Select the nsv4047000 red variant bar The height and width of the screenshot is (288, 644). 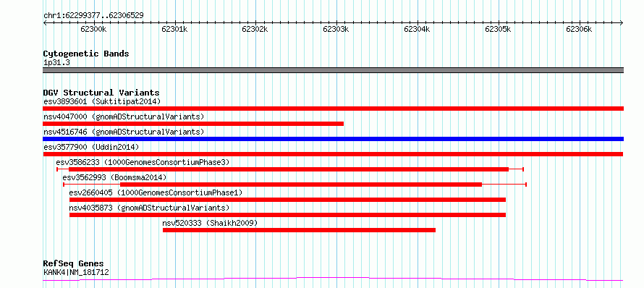coord(193,124)
